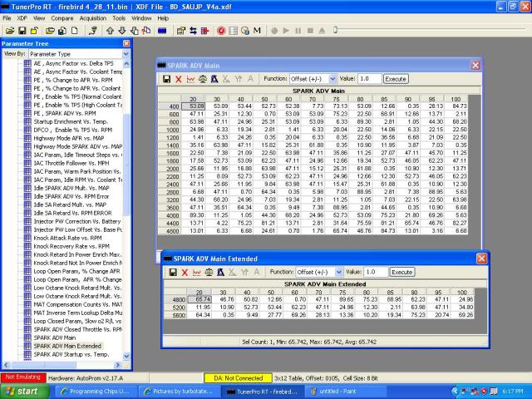The image size is (532, 399).
Task: Click Execute in SPARK ADV Main window
Action: point(396,79)
